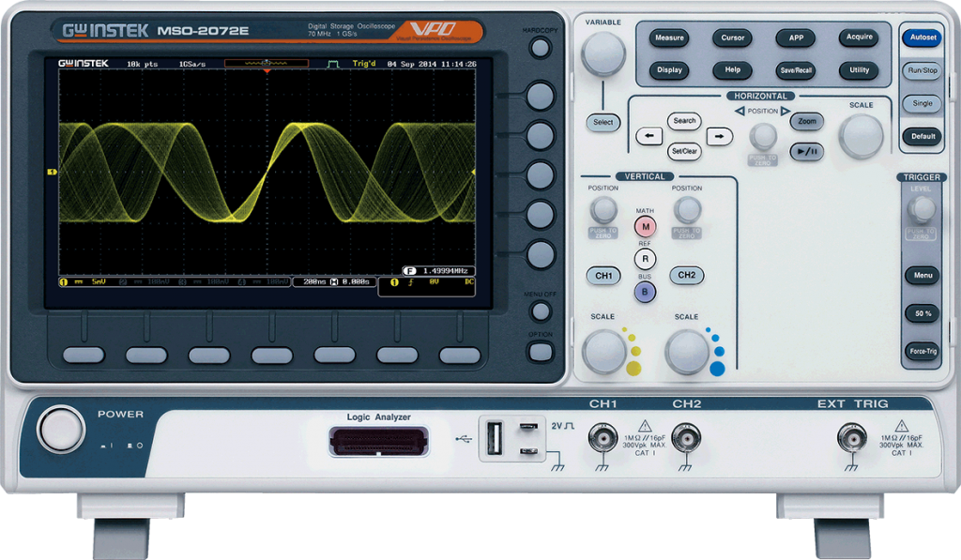Click the horizontal SCALE knob
Screen dimensions: 961x560
pos(861,136)
